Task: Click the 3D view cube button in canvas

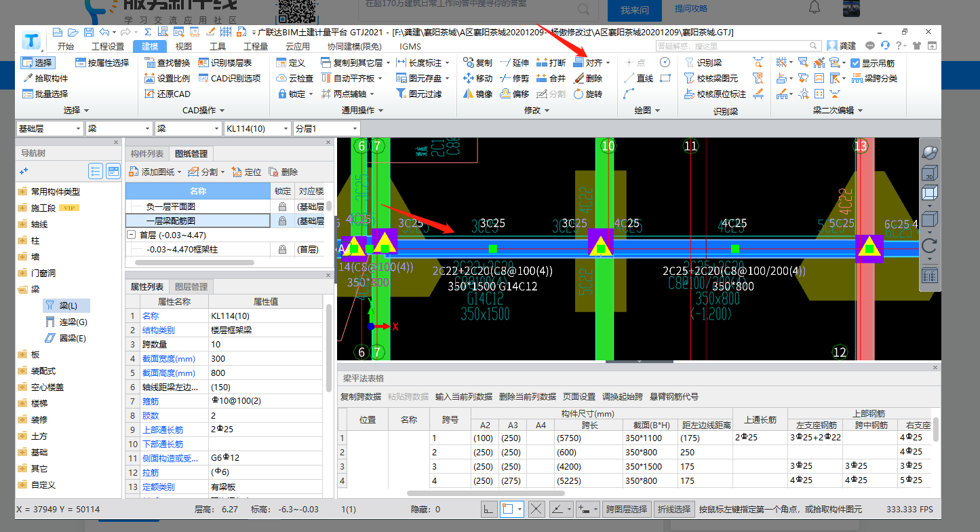Action: tap(929, 174)
